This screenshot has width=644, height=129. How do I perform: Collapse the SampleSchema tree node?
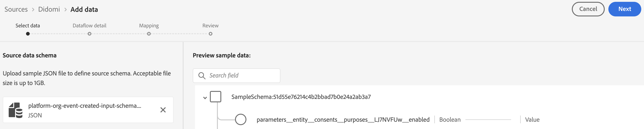point(205,98)
